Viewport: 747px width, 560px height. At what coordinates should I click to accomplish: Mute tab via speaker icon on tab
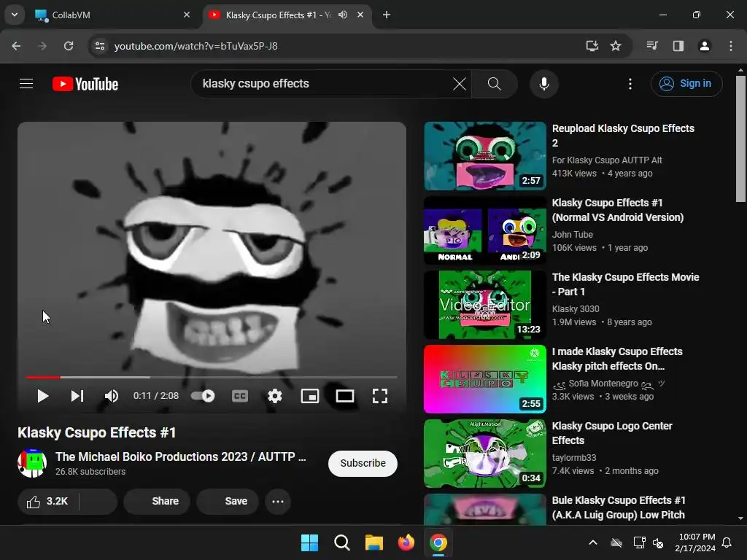[x=343, y=15]
